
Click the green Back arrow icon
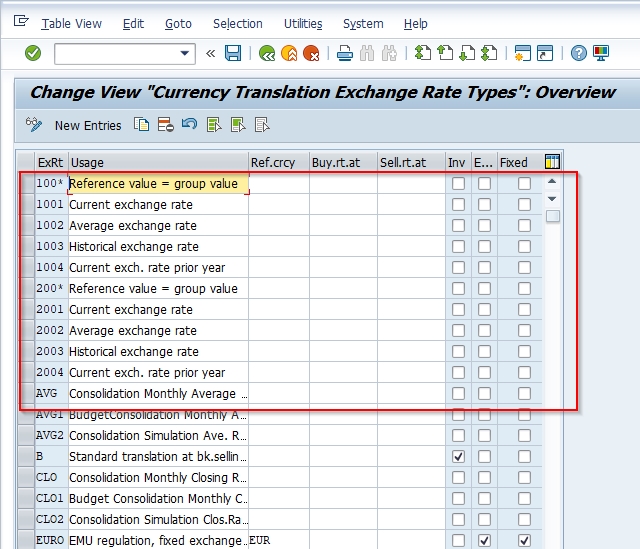pos(267,53)
